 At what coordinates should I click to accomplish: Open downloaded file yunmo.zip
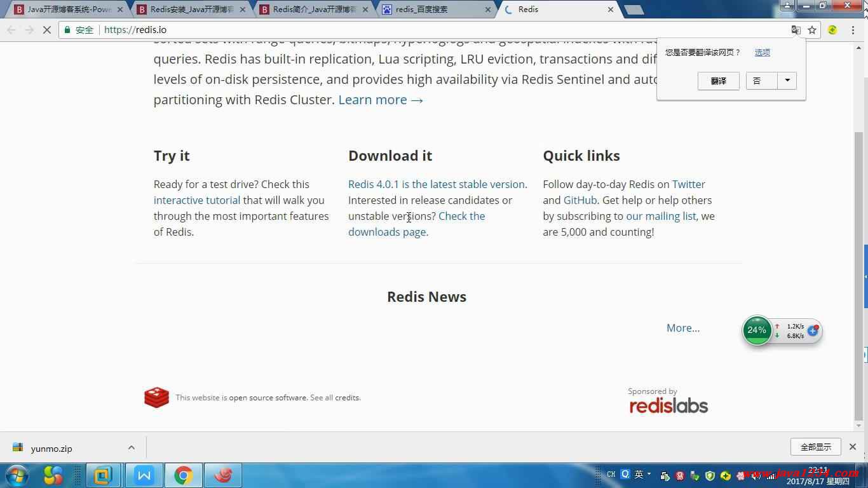(x=51, y=448)
